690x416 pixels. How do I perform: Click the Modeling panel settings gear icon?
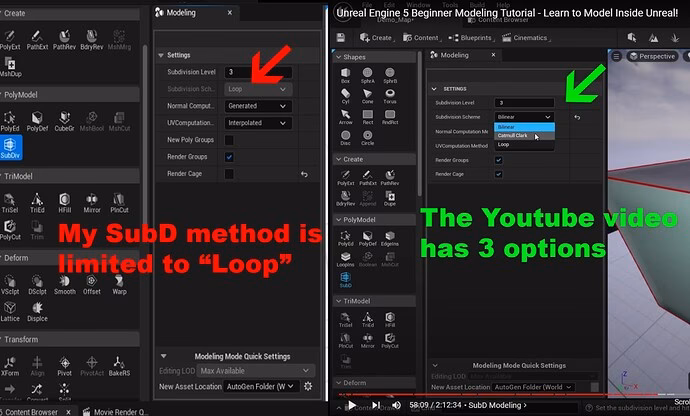click(308, 386)
